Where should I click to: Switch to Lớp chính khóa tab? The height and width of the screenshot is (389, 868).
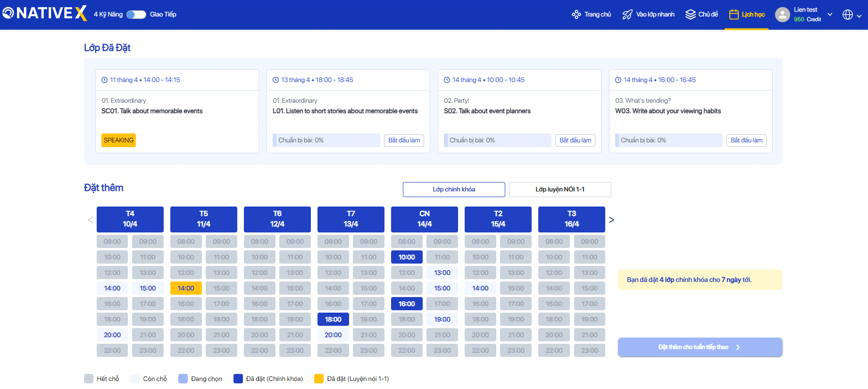tap(453, 190)
